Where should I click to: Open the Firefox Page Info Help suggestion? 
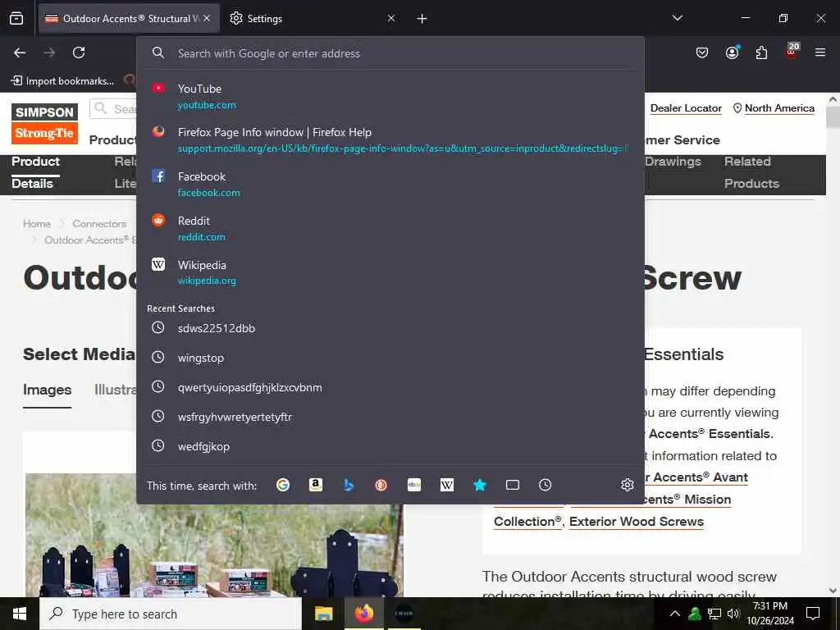pyautogui.click(x=390, y=139)
